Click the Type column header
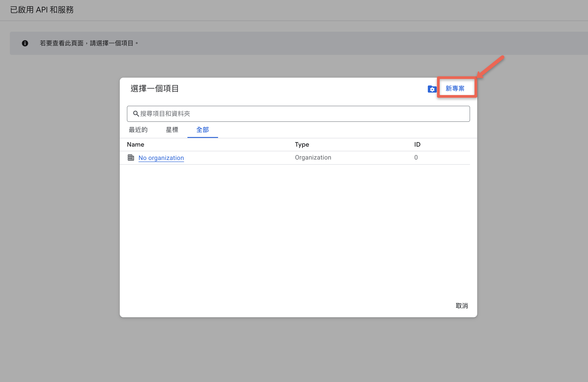Image resolution: width=588 pixels, height=382 pixels. 302,144
